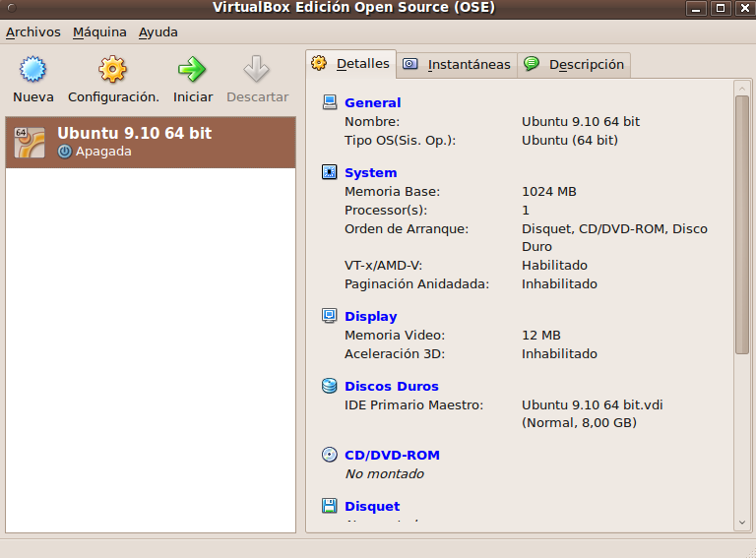Click the Nueva blue starburst icon

tap(32, 69)
